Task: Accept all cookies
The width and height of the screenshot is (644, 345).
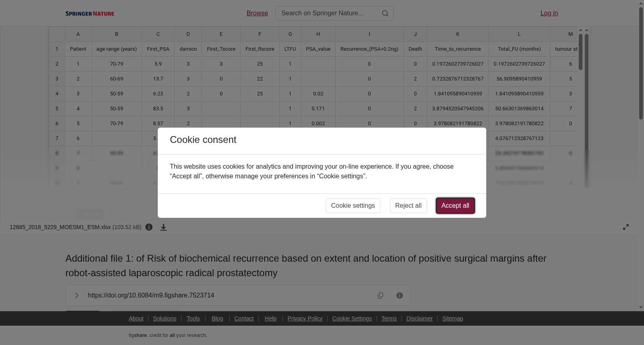Action: [455, 206]
